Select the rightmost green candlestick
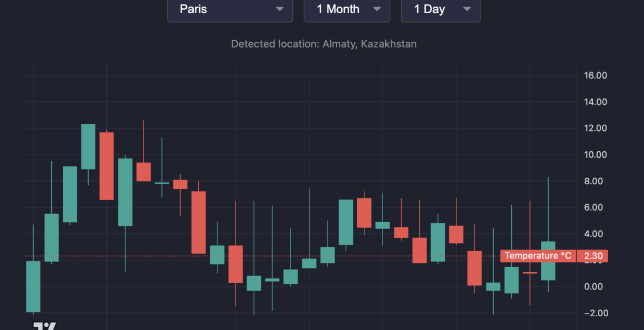Viewport: 644px width, 330px height. pyautogui.click(x=548, y=261)
